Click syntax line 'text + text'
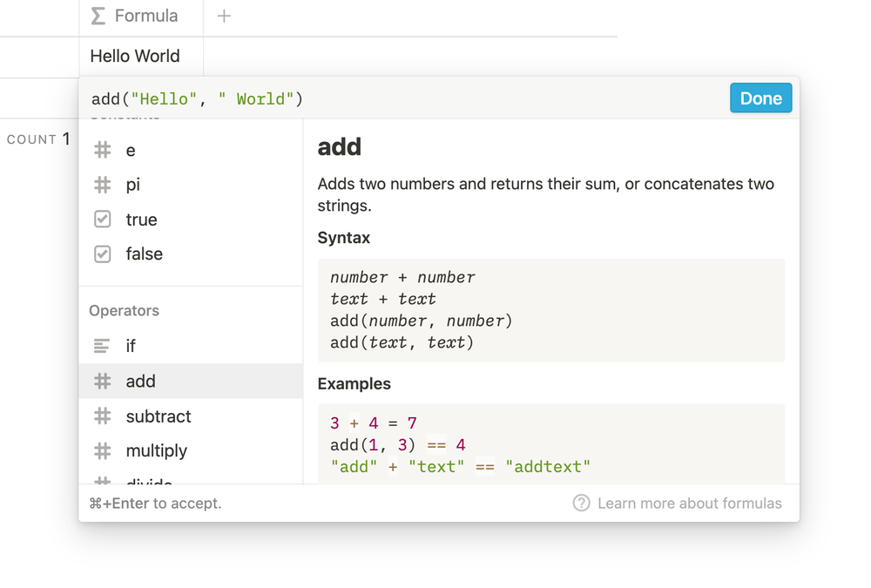This screenshot has height=588, width=871. pyautogui.click(x=382, y=299)
